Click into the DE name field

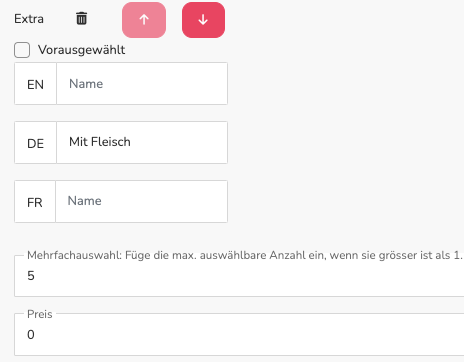point(142,143)
